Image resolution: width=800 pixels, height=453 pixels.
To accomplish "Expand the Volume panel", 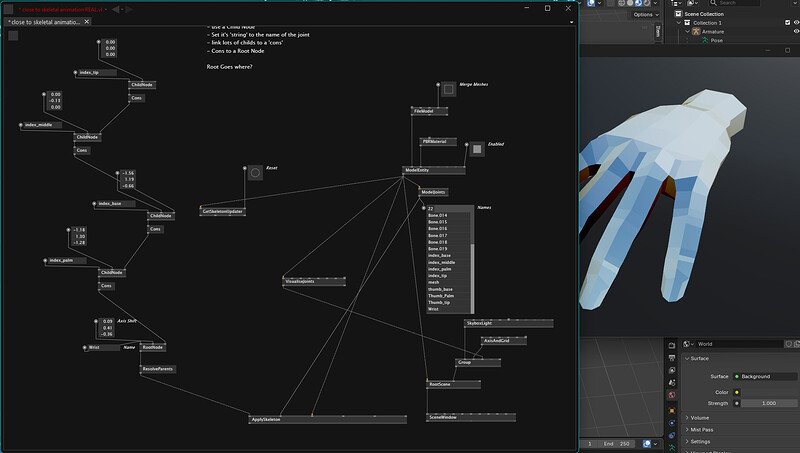I will pyautogui.click(x=687, y=418).
